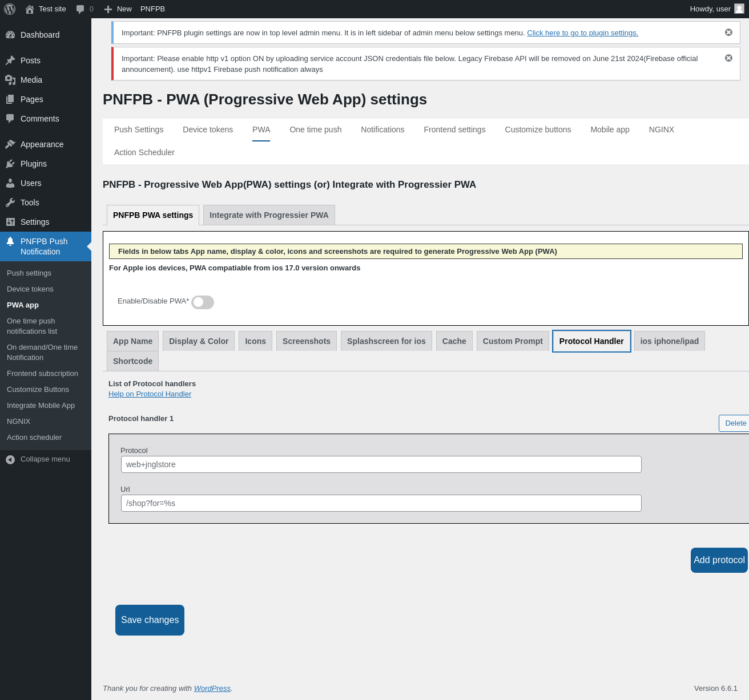
Task: Click the Save changes button
Action: click(x=150, y=620)
